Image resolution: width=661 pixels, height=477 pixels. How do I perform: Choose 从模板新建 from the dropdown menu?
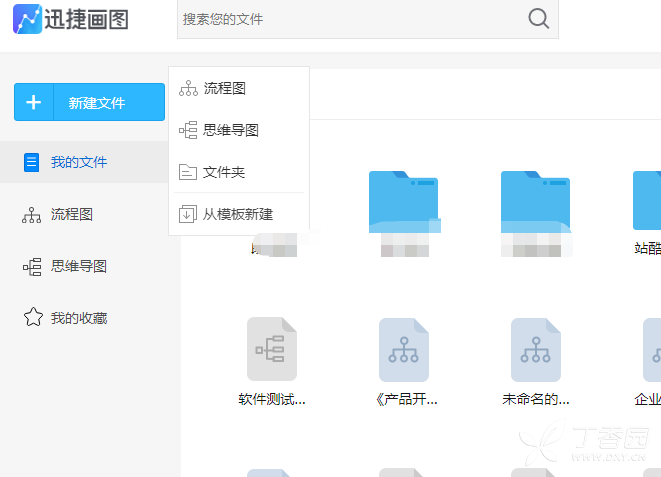tap(239, 214)
